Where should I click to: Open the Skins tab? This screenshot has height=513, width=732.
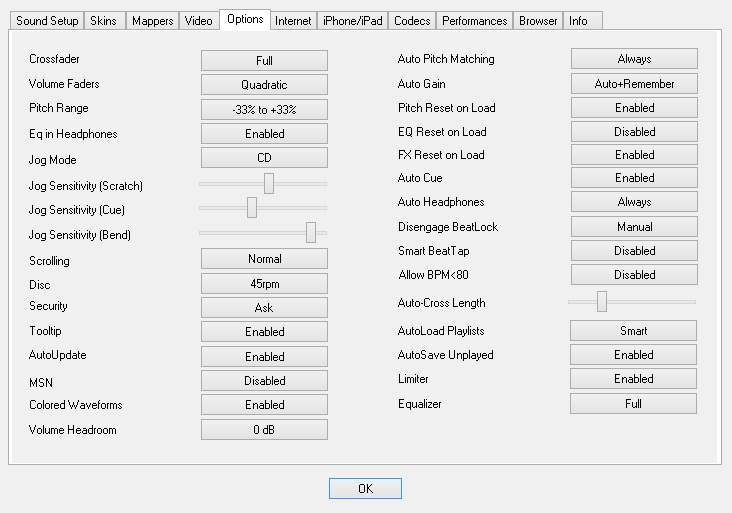click(104, 21)
